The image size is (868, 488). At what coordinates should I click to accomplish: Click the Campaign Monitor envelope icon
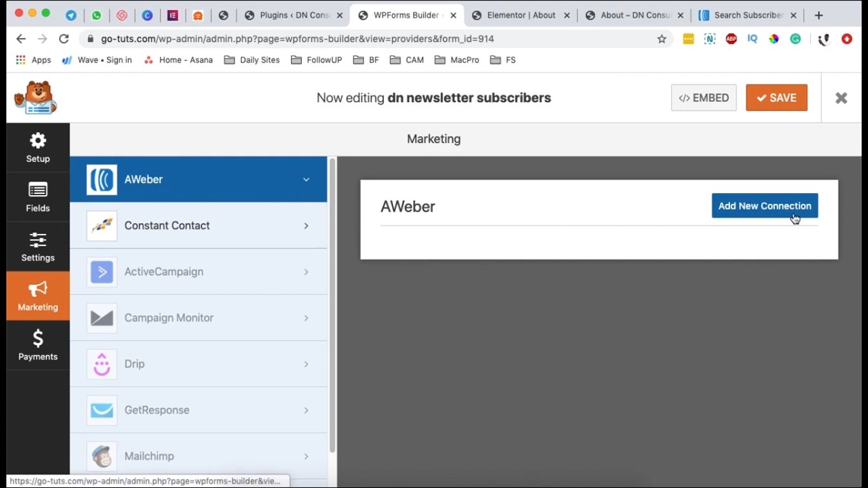(102, 318)
